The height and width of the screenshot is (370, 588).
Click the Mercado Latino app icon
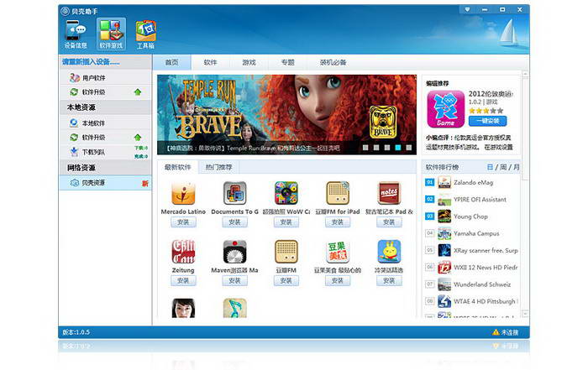tap(183, 193)
